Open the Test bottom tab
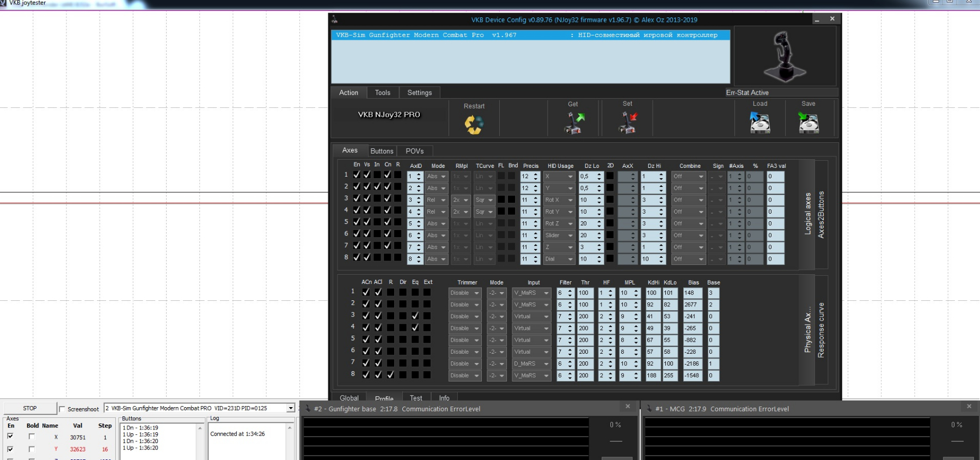 click(x=416, y=398)
